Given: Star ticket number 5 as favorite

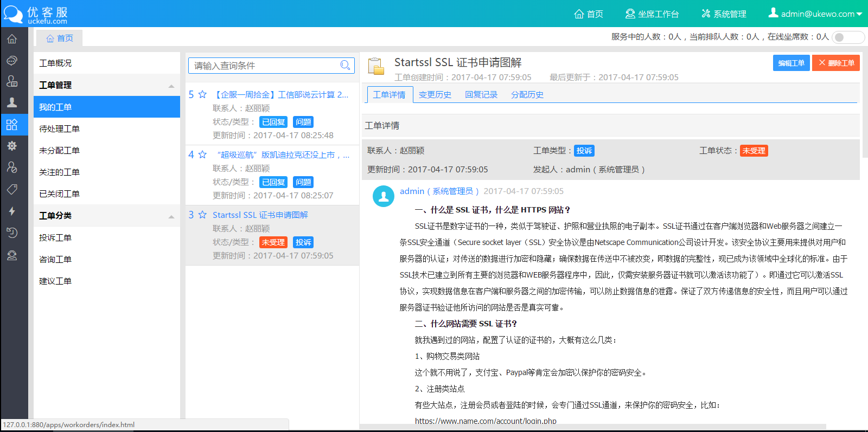Looking at the screenshot, I should pos(202,94).
